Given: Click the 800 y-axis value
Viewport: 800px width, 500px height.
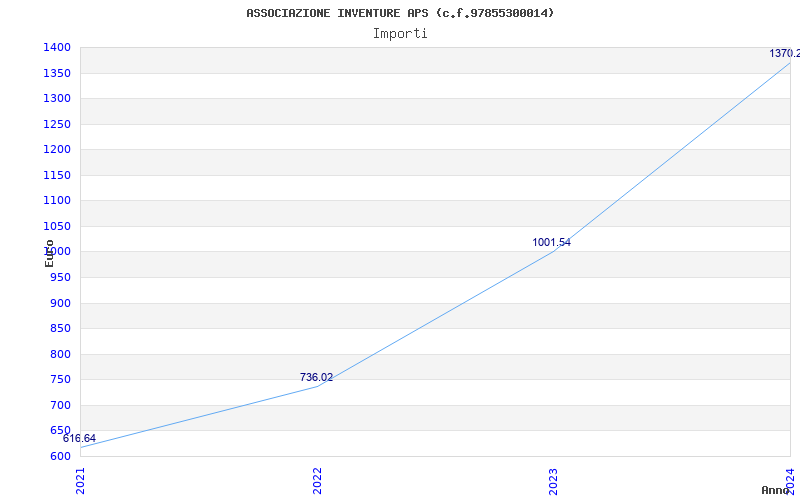Looking at the screenshot, I should (x=60, y=354).
